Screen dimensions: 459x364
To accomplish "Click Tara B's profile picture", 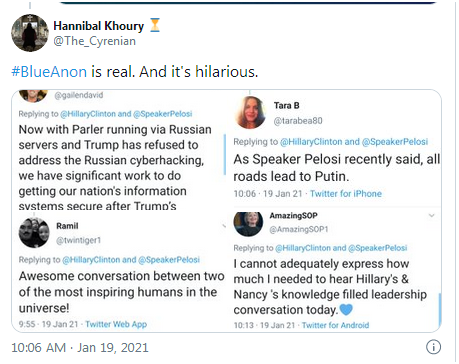I will tap(250, 112).
